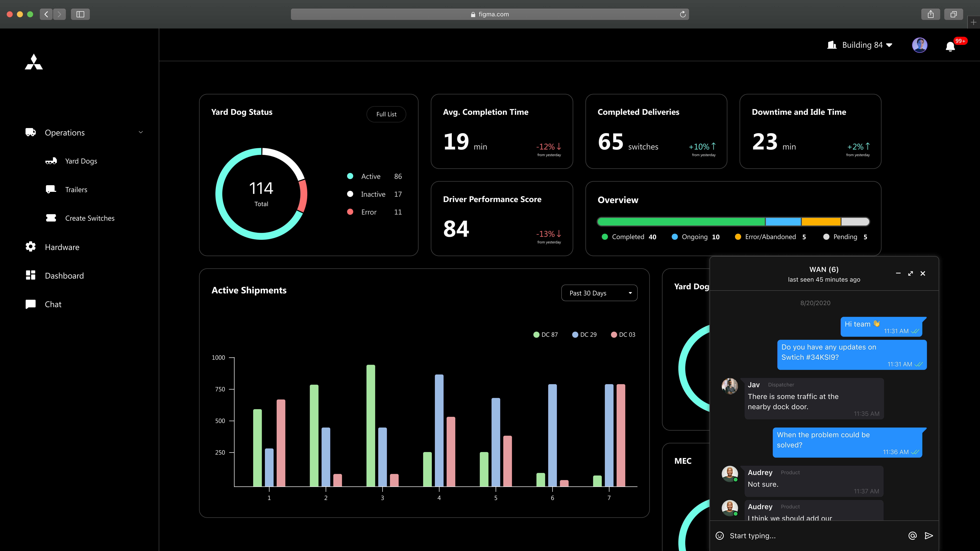
Task: Click Jav's 'There is some traffic' message
Action: pyautogui.click(x=814, y=398)
